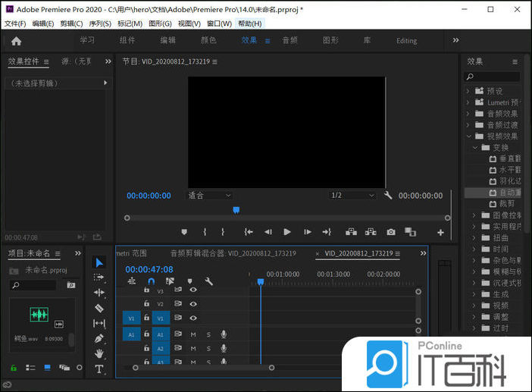
Task: Toggle lock on the V2 track
Action: click(146, 303)
